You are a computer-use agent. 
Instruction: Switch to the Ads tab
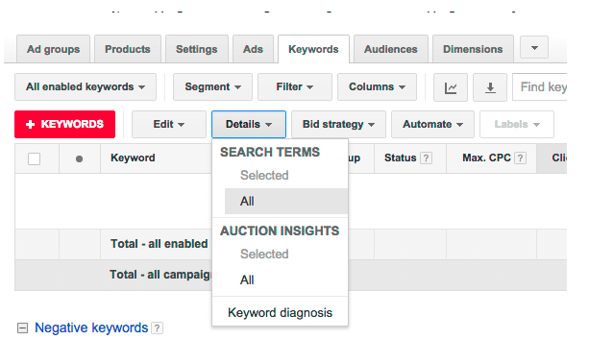[x=253, y=49]
